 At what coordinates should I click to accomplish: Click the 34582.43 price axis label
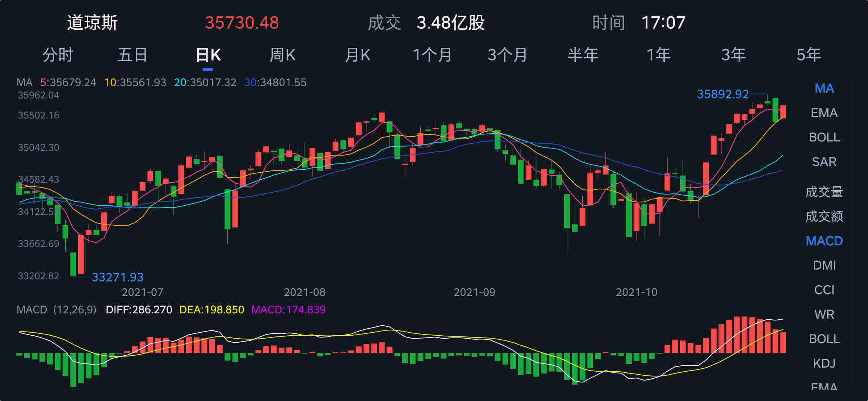[x=39, y=179]
